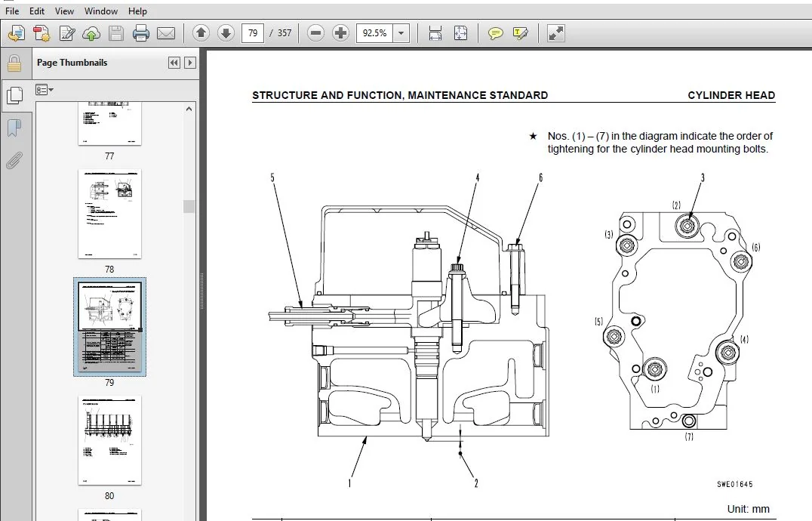Click the fit one full page icon
This screenshot has width=812, height=521.
(460, 33)
